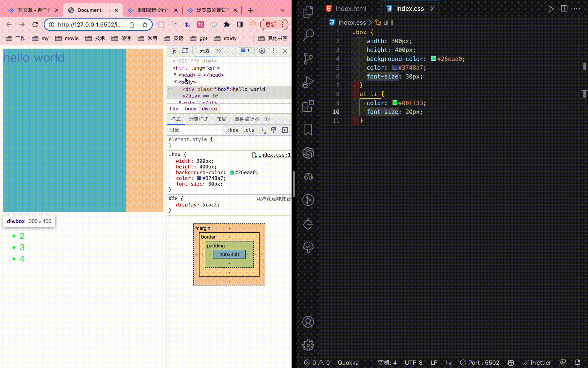Expand the <head> element in Elements tree
This screenshot has height=368, width=588.
(x=176, y=74)
